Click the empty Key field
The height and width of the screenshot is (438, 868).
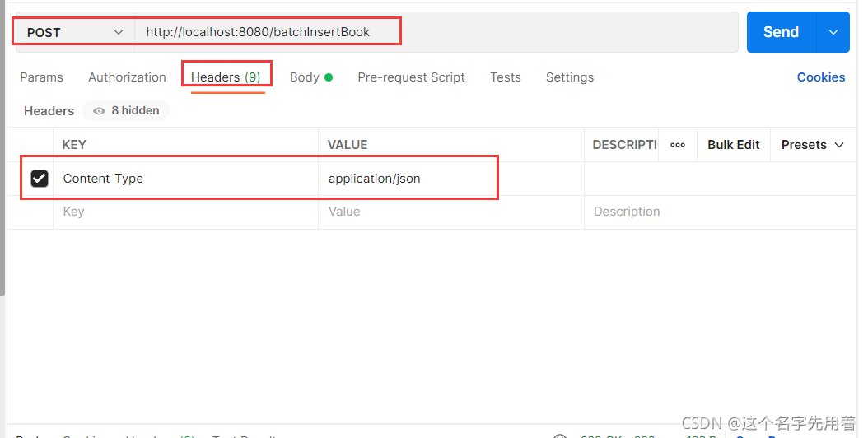click(x=185, y=212)
